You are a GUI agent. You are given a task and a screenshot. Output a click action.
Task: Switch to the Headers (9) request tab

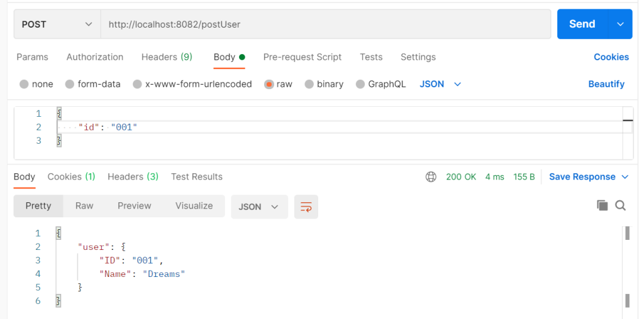pos(167,57)
